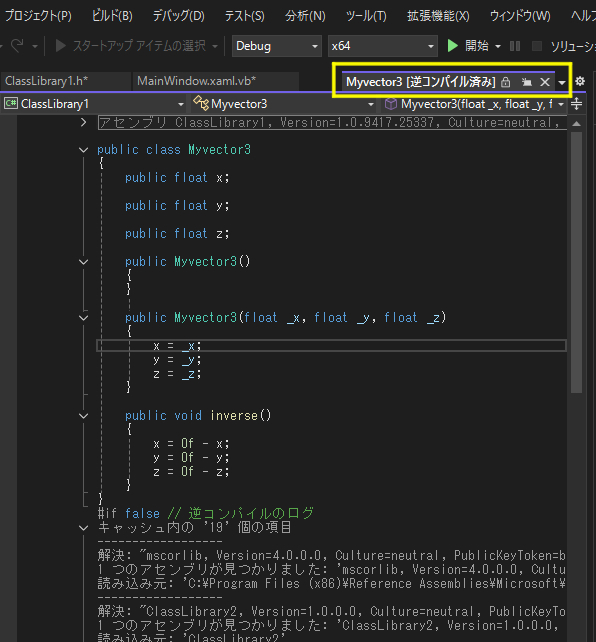Click the line 'y = _y;'

coord(177,360)
